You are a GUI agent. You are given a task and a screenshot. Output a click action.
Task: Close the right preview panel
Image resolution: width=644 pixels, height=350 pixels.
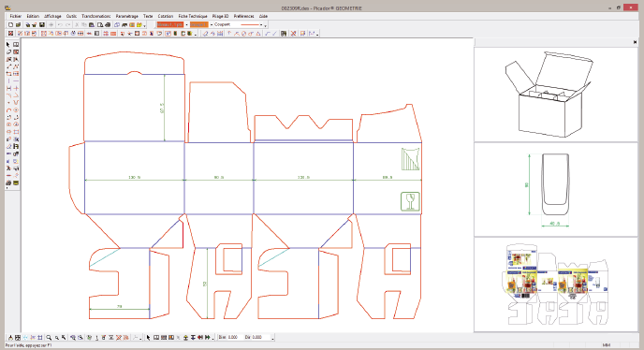click(635, 42)
